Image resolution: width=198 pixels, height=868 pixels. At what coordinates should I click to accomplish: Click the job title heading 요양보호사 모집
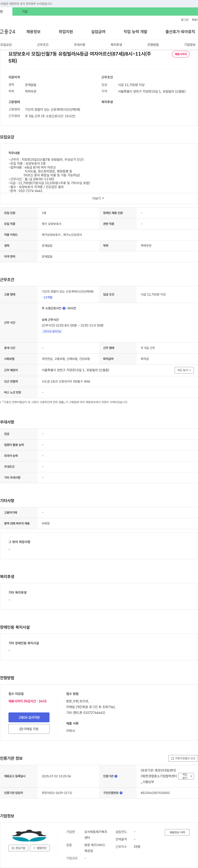click(x=80, y=57)
